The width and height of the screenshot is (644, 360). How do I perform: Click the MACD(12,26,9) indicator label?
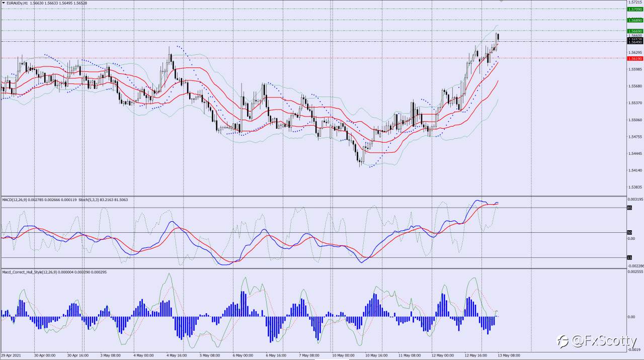(x=15, y=200)
